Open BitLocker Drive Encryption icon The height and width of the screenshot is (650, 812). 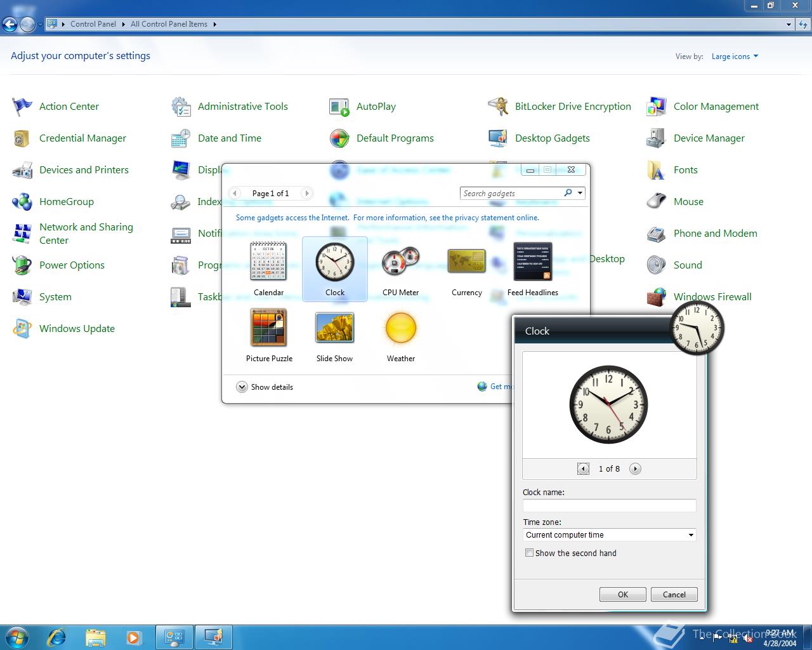pos(498,107)
